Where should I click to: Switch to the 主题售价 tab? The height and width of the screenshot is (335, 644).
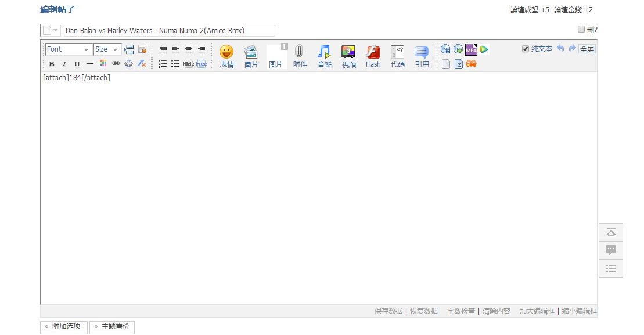pyautogui.click(x=112, y=327)
